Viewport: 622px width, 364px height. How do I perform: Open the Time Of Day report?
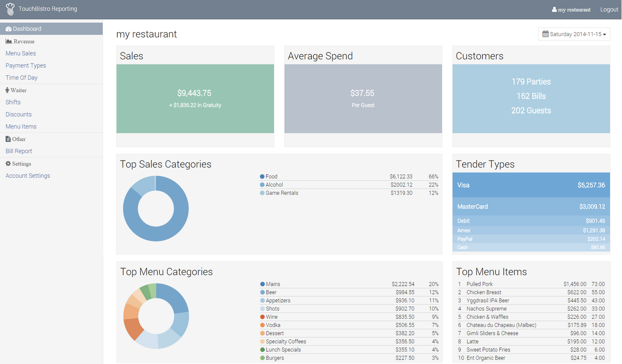[x=21, y=77]
